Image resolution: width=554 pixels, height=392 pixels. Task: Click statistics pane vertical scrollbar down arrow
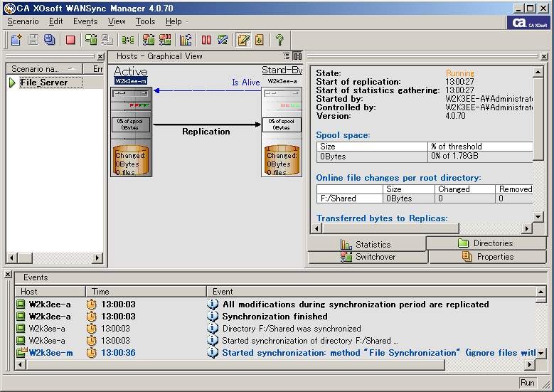(x=538, y=216)
